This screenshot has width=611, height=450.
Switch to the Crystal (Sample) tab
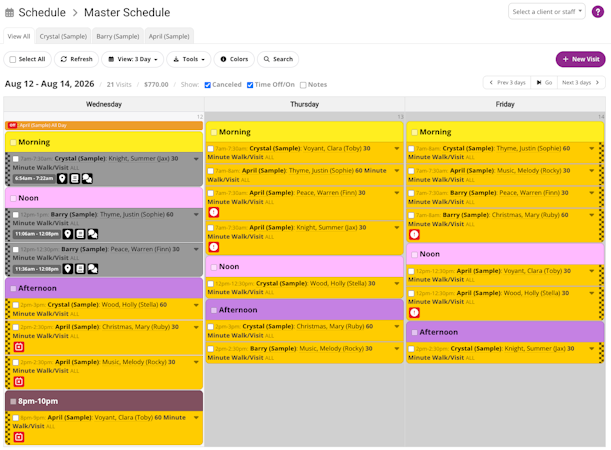(x=63, y=36)
